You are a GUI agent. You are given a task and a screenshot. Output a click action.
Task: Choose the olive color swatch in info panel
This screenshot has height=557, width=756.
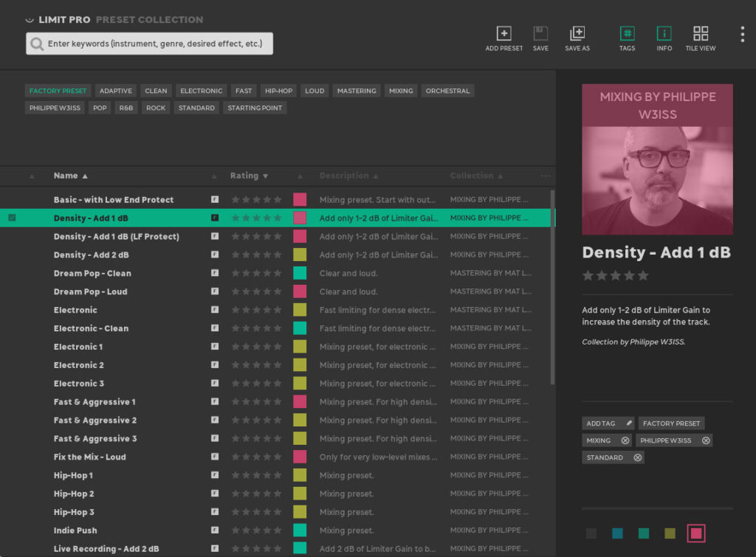click(x=670, y=533)
